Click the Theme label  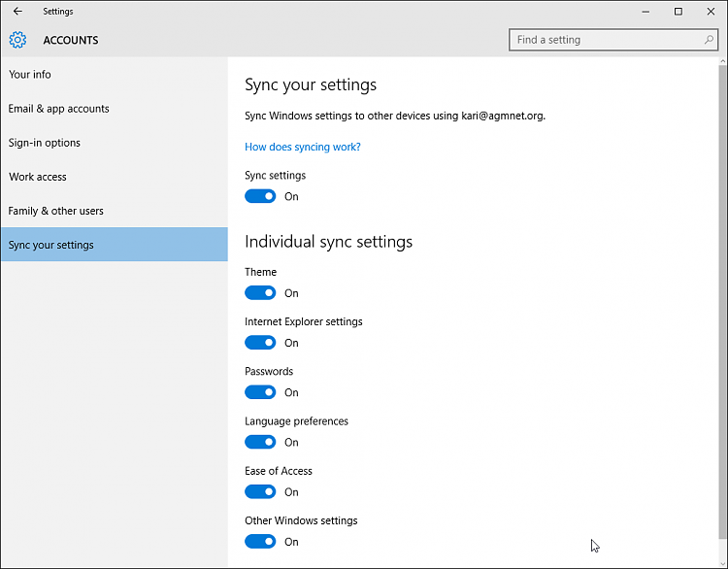tap(260, 272)
